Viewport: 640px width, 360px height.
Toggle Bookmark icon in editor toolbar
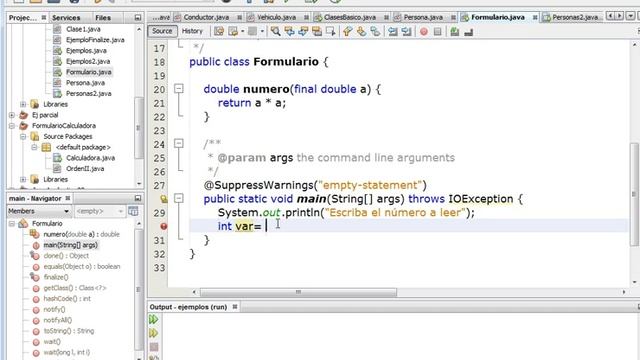[375, 31]
